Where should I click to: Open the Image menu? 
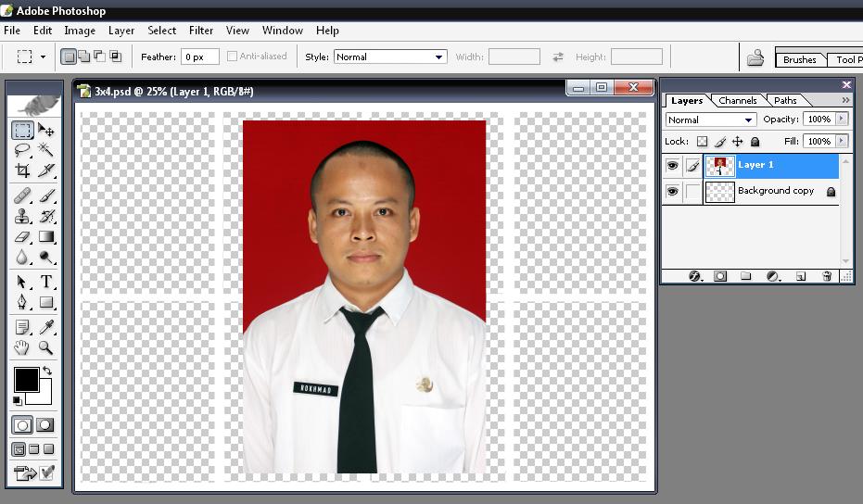point(80,31)
